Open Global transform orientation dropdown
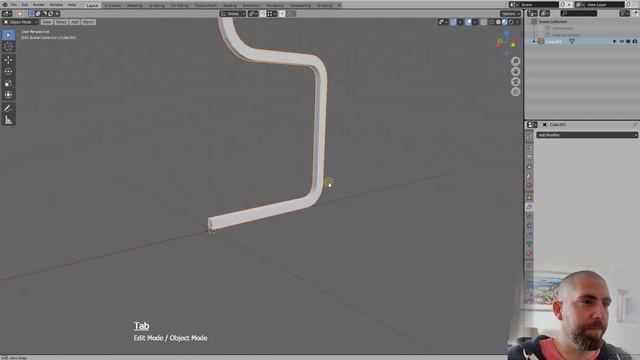Screen dimensions: 640x360 coord(233,13)
